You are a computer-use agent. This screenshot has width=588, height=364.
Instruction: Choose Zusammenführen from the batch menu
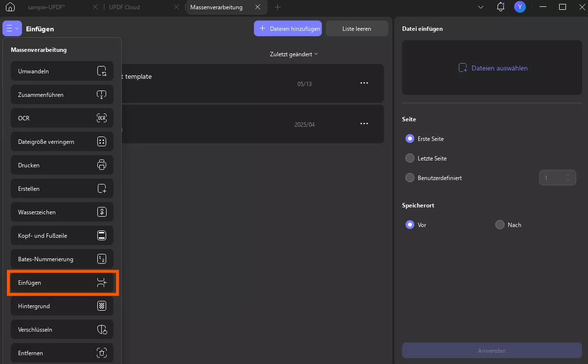pos(62,95)
